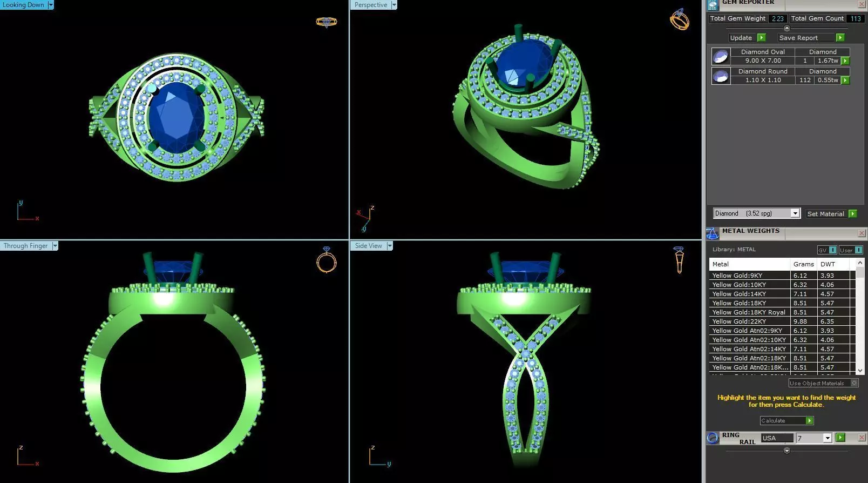Open the Through Finger view dropdown

coord(55,246)
